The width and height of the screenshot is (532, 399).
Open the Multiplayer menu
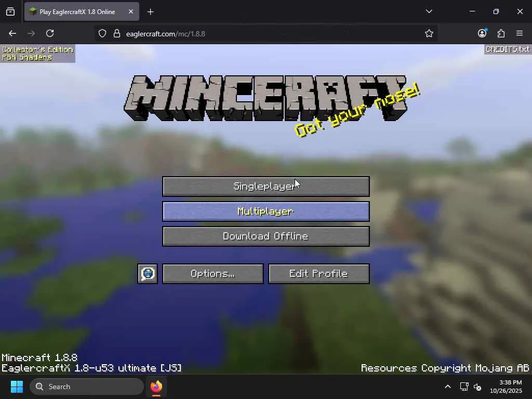tap(265, 211)
